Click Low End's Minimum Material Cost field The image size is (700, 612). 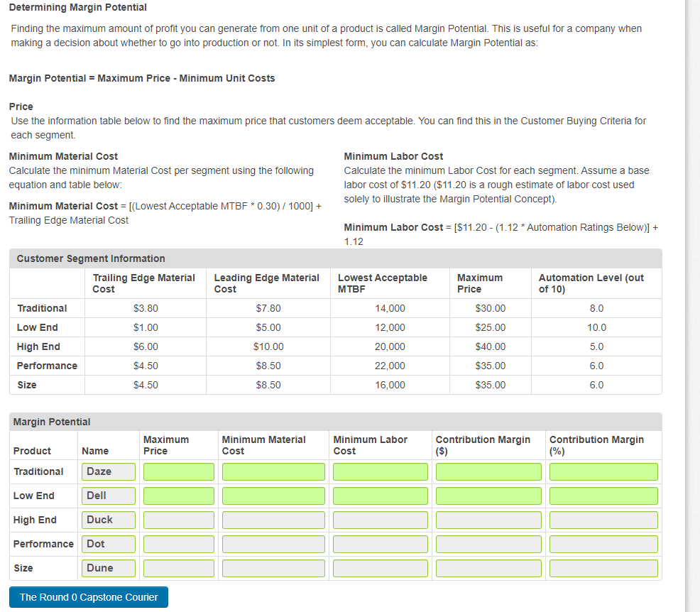273,495
